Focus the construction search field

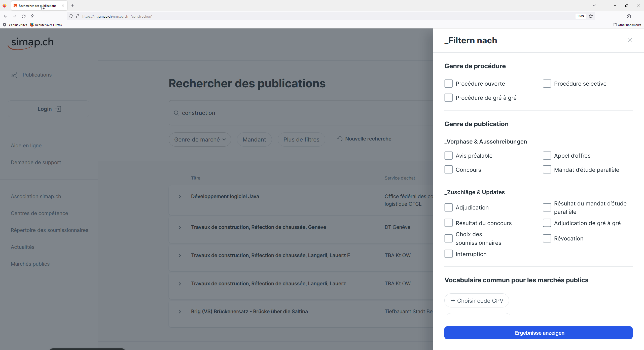(301, 113)
